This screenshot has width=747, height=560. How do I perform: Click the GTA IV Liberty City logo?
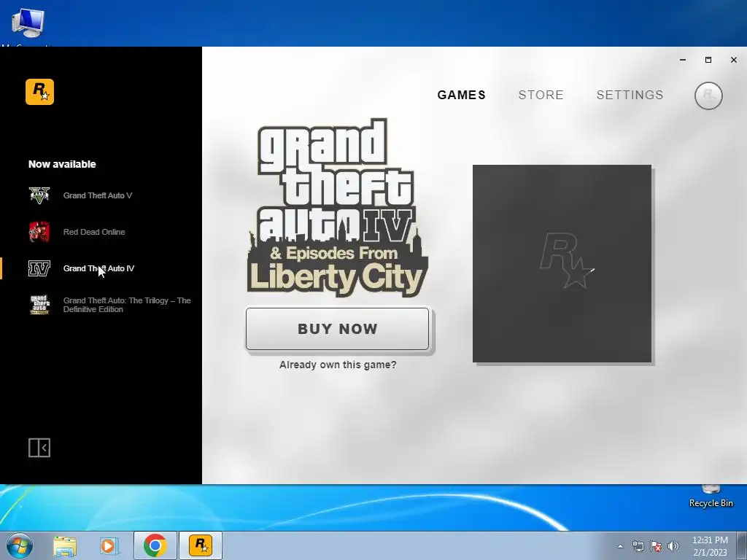[337, 208]
